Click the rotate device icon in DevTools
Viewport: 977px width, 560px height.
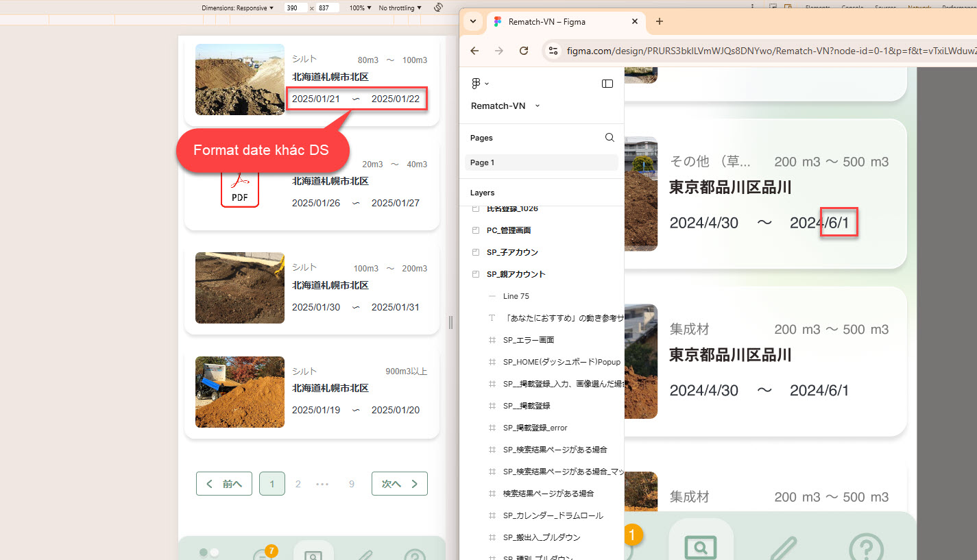click(x=438, y=8)
